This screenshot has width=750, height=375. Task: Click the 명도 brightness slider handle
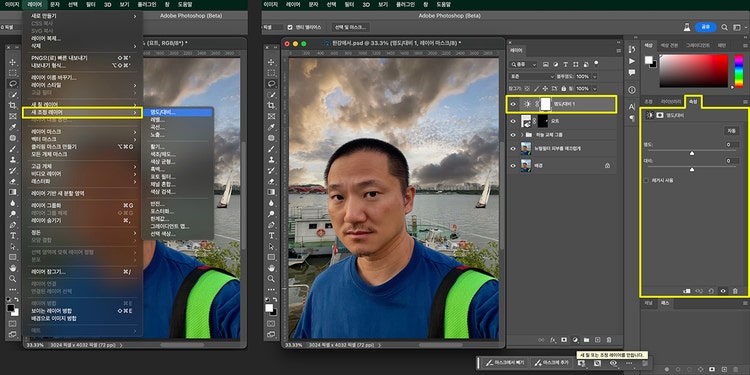point(692,154)
